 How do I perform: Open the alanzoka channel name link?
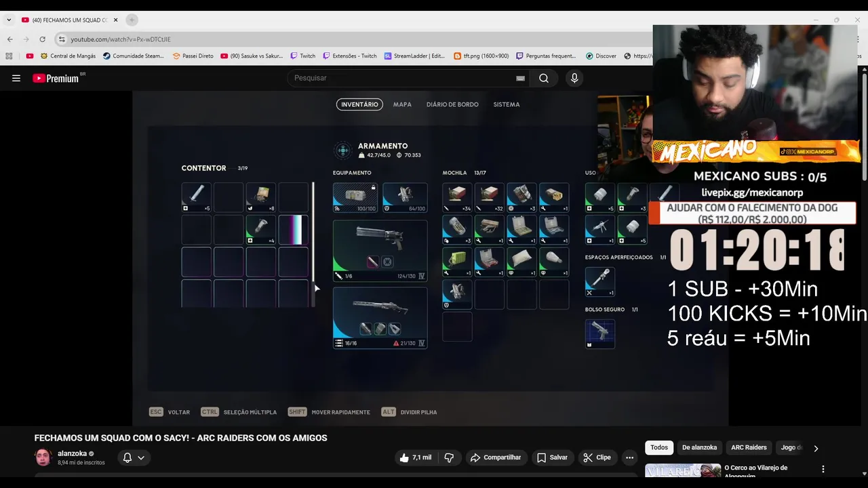coord(72,453)
